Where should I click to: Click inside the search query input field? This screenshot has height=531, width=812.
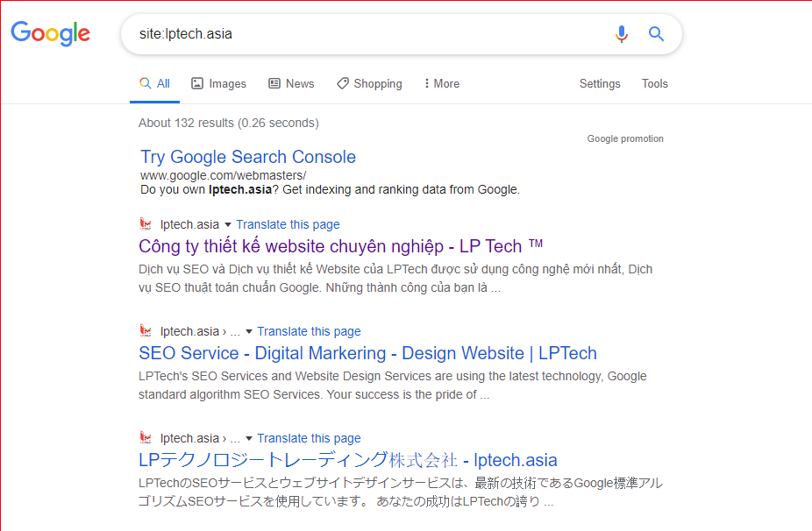[x=351, y=33]
